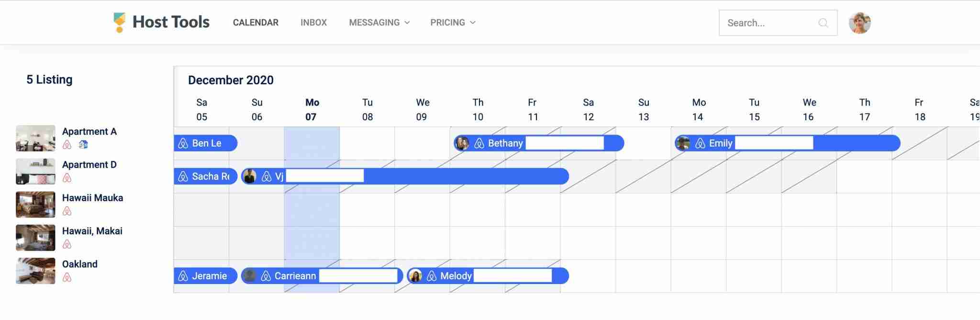Open the Hawaii, Makai listing link

point(92,231)
